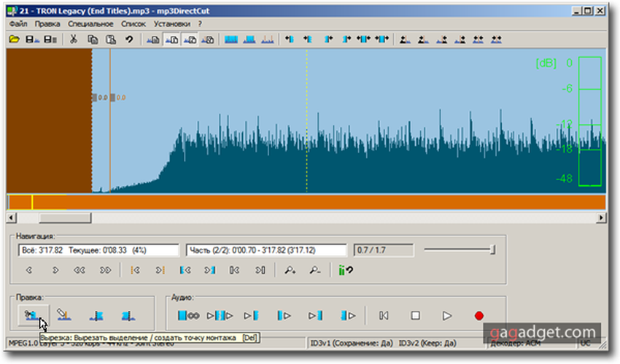
Task: Click the scissors Cut icon in toolbar
Action: 74,39
